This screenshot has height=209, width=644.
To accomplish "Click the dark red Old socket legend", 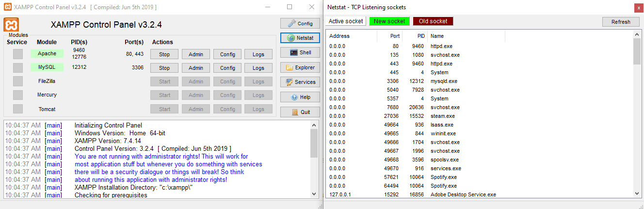I will 433,21.
